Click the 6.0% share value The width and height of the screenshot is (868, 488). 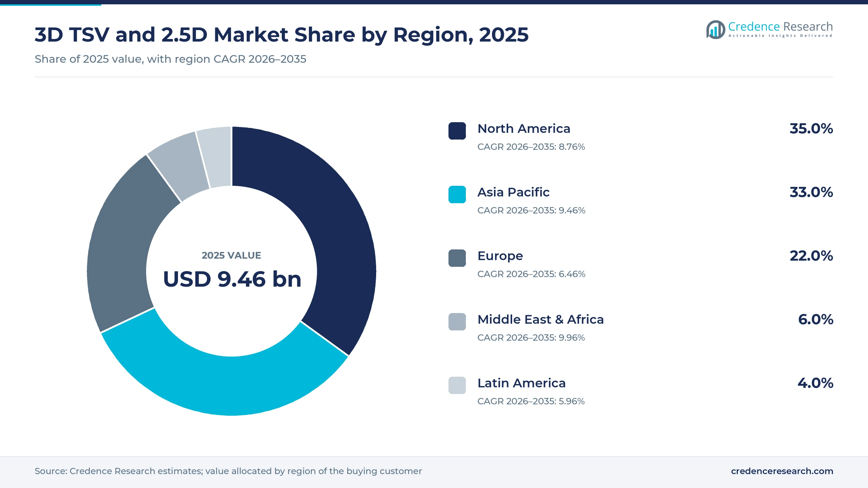816,320
